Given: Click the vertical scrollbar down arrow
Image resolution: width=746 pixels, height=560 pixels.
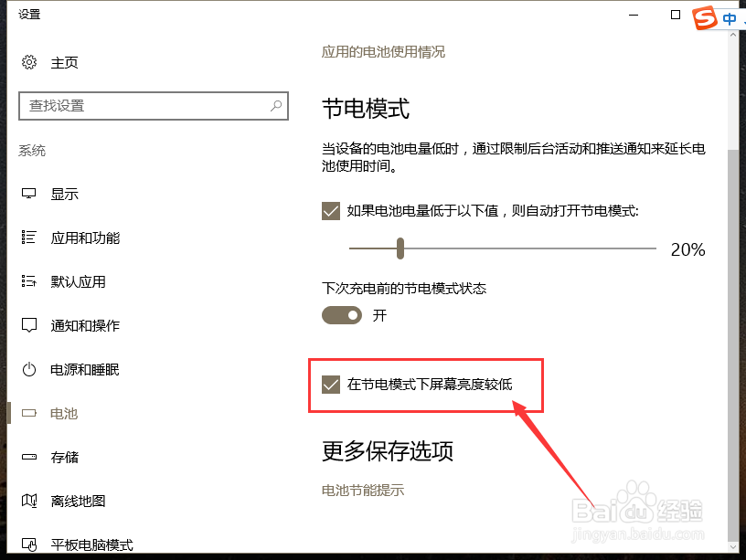Looking at the screenshot, I should [x=733, y=546].
